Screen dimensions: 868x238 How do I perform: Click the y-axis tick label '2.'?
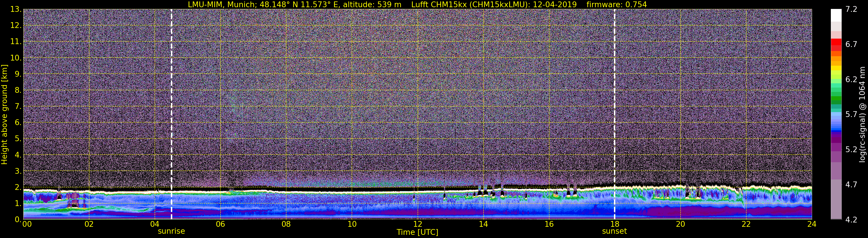pyautogui.click(x=18, y=187)
